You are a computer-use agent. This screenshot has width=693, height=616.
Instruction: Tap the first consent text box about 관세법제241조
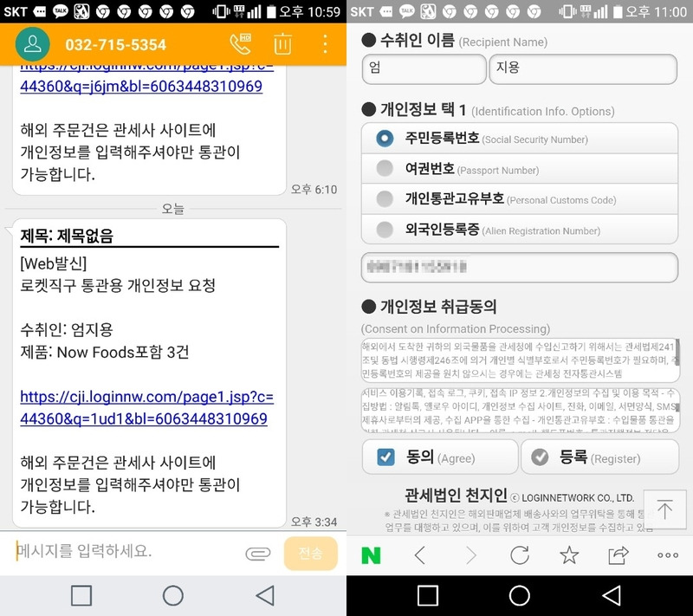click(521, 360)
